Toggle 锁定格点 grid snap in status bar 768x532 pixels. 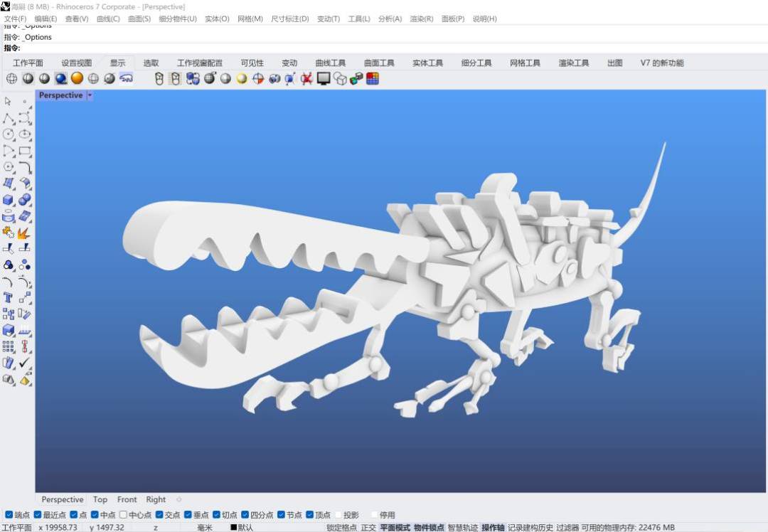341,528
